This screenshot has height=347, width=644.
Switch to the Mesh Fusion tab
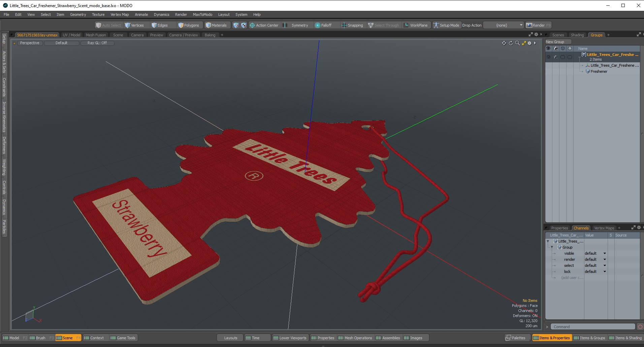[x=96, y=35]
